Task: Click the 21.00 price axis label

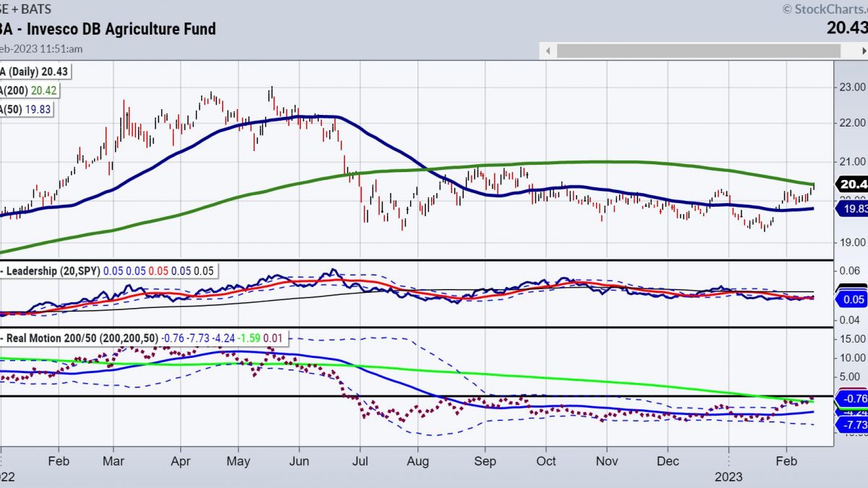Action: point(854,162)
